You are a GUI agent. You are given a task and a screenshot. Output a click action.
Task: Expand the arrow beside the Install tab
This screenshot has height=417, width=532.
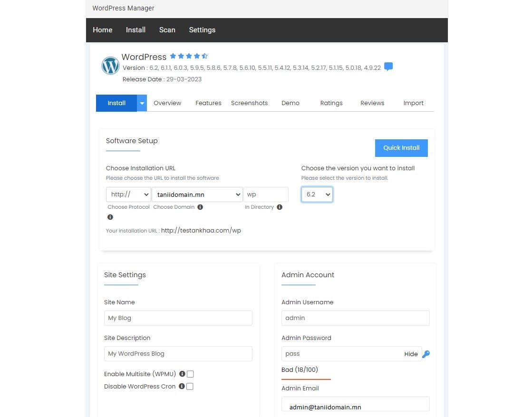coord(142,103)
